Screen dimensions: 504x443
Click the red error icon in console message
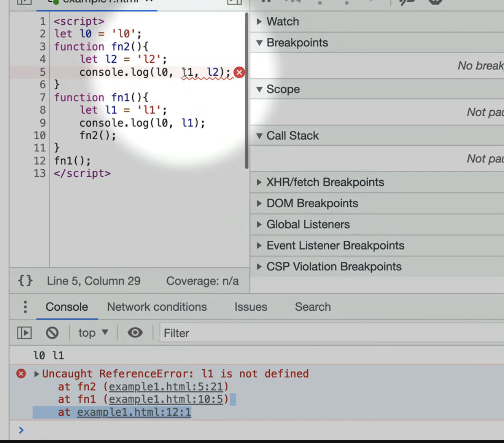click(21, 373)
